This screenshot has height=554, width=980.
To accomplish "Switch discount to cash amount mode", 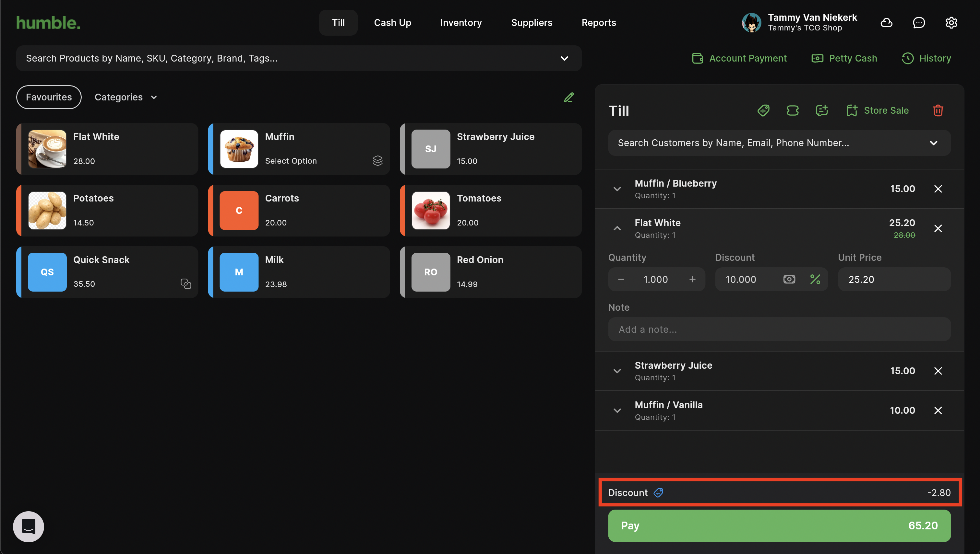I will [x=789, y=279].
